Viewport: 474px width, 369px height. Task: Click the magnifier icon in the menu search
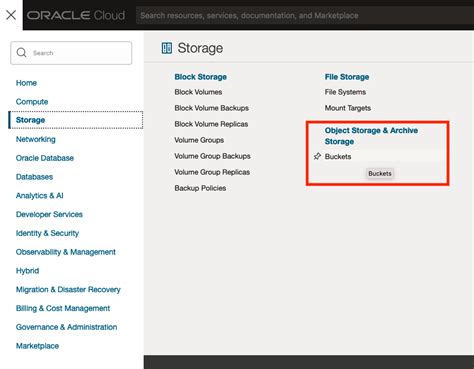(x=21, y=53)
